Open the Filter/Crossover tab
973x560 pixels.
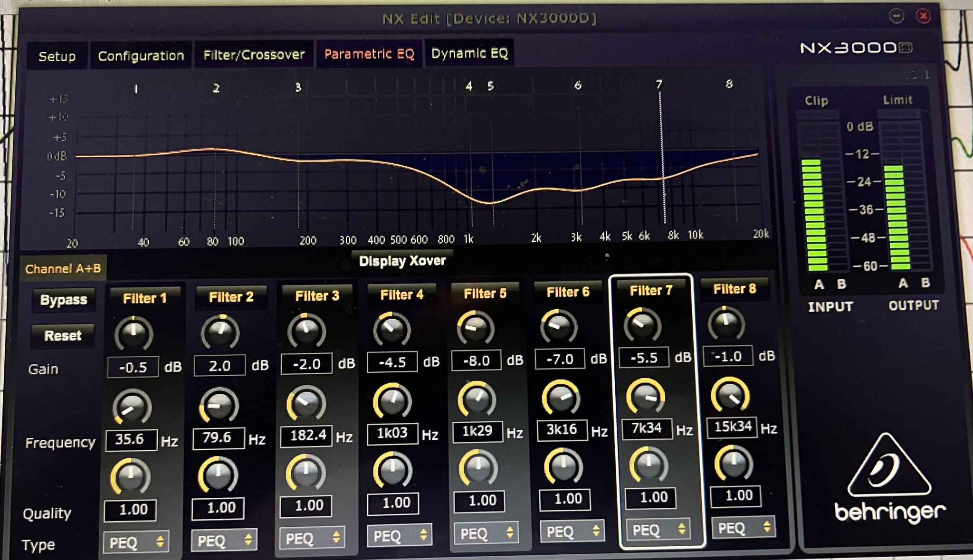[254, 55]
